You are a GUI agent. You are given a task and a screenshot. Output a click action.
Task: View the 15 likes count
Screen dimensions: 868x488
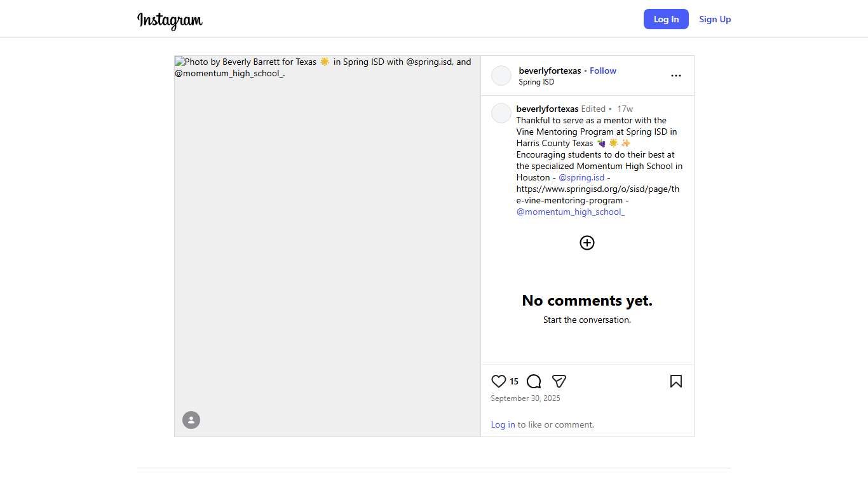[x=514, y=381]
